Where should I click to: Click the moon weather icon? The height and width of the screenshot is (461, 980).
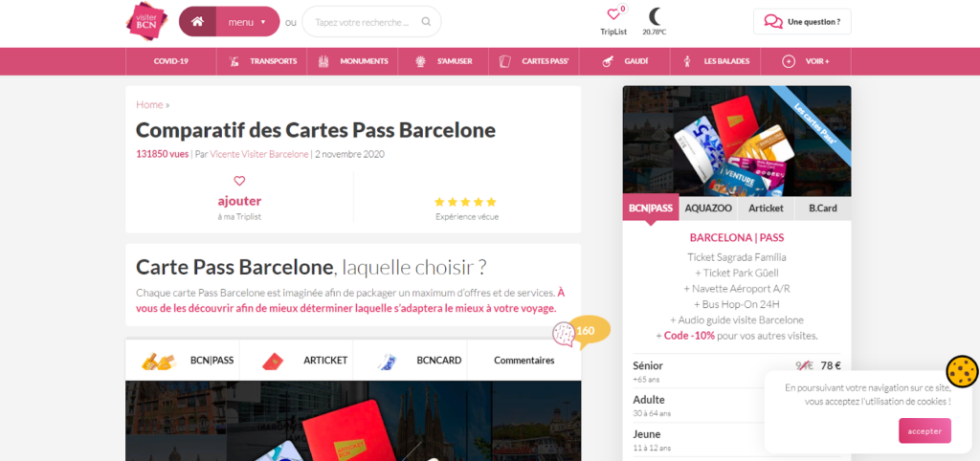click(655, 15)
